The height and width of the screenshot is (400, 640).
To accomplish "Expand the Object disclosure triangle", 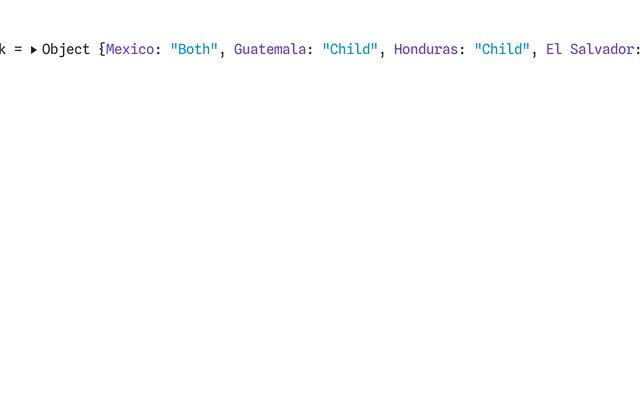I will click(x=33, y=50).
